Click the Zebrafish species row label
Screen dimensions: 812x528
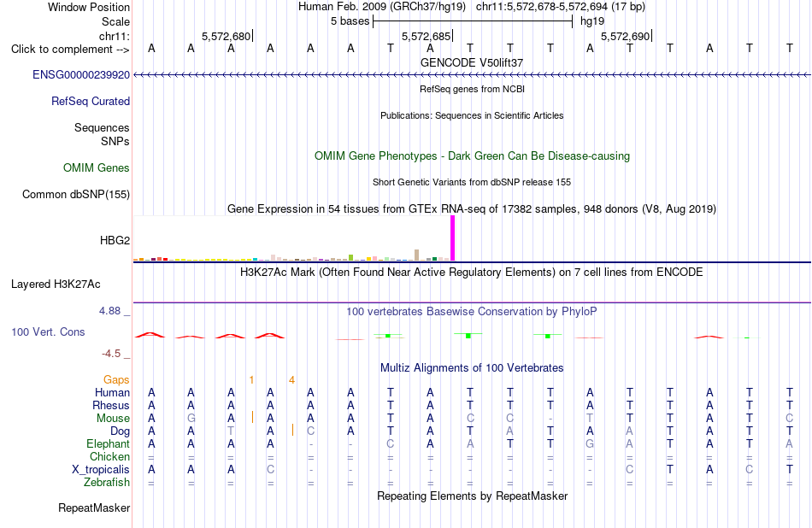click(x=107, y=482)
